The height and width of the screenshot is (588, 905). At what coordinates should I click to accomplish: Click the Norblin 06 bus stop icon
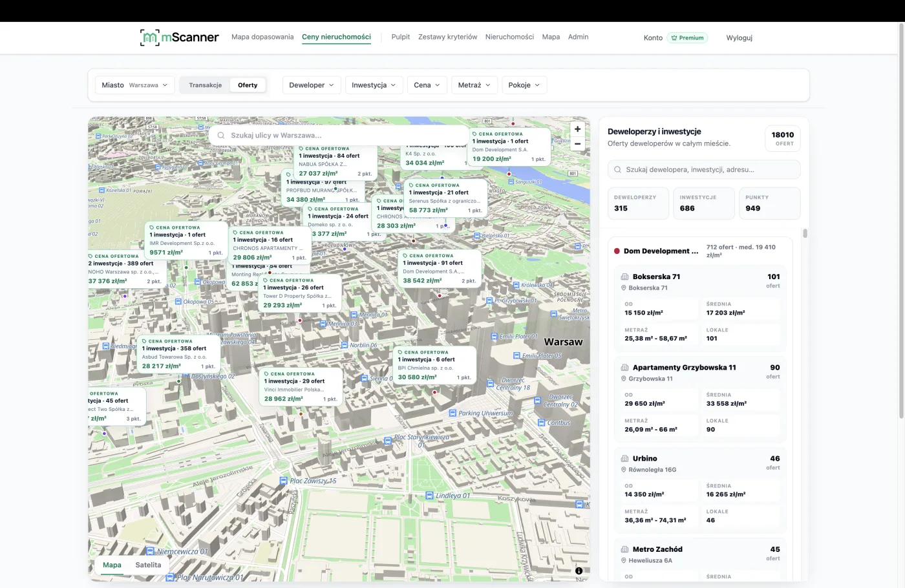(x=345, y=345)
